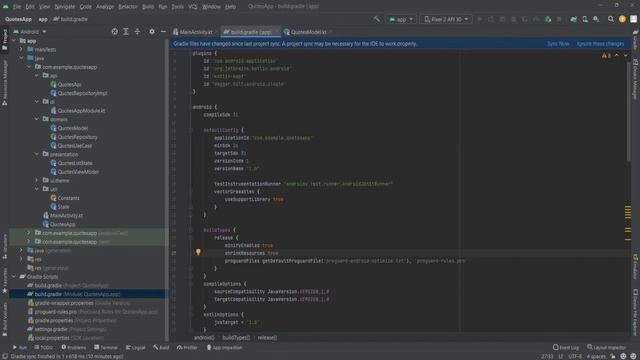
Task: Click buildTypes{} breadcrumb at editor bottom
Action: point(236,338)
